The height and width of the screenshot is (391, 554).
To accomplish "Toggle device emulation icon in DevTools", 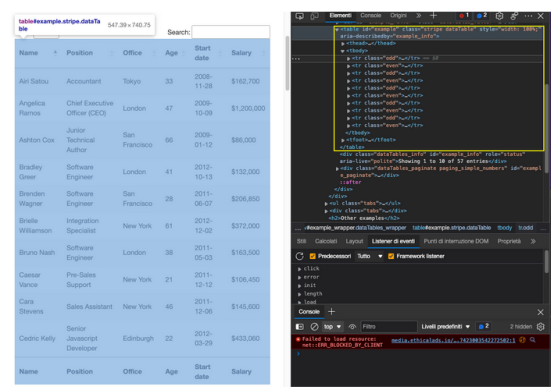I will (314, 16).
